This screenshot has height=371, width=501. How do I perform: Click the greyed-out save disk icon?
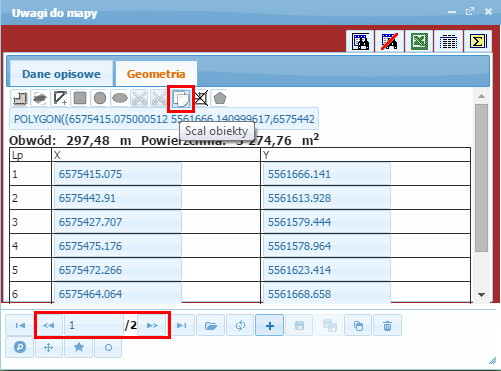[x=299, y=325]
